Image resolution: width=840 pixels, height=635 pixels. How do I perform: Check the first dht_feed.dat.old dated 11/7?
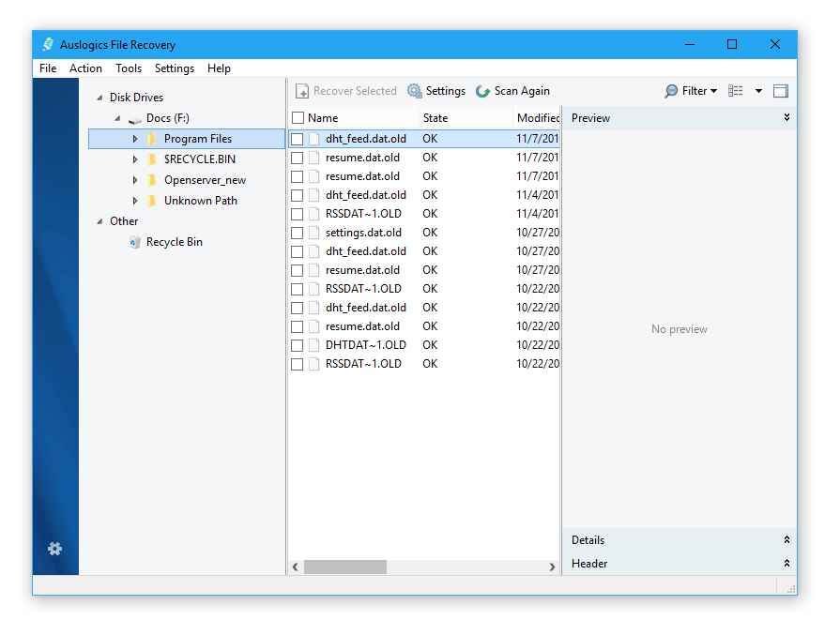coord(298,139)
